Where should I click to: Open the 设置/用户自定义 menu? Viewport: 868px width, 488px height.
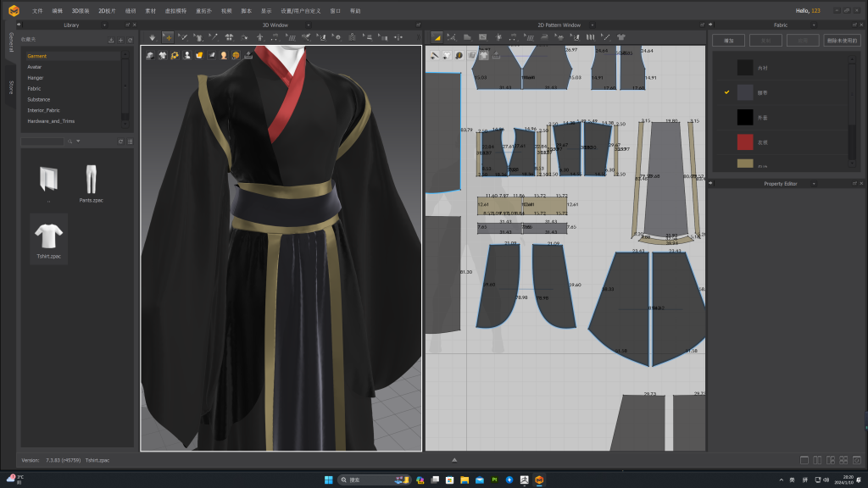point(301,10)
